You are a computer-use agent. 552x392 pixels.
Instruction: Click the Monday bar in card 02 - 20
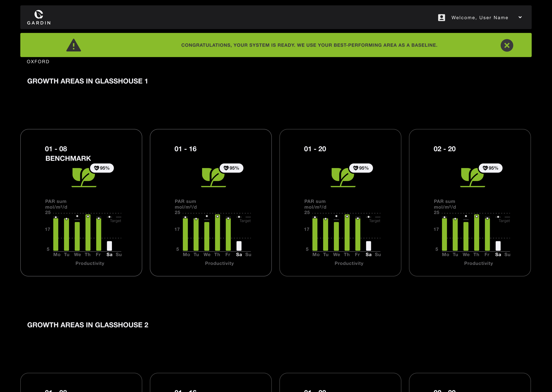(x=444, y=234)
